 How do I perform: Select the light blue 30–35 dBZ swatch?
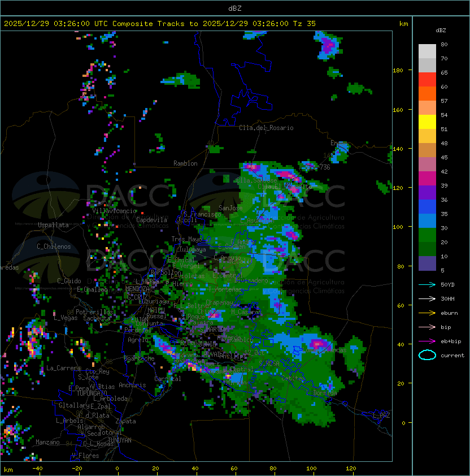(427, 221)
